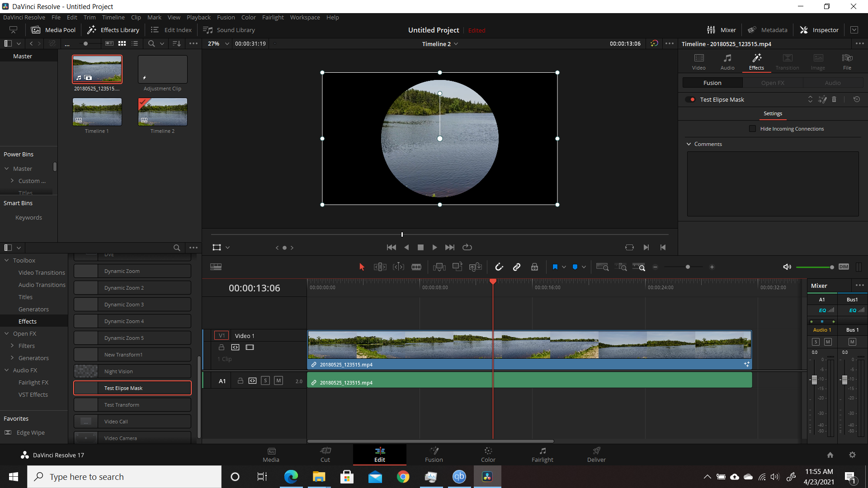Toggle the Linked Selection chain icon
The image size is (868, 488).
click(517, 267)
